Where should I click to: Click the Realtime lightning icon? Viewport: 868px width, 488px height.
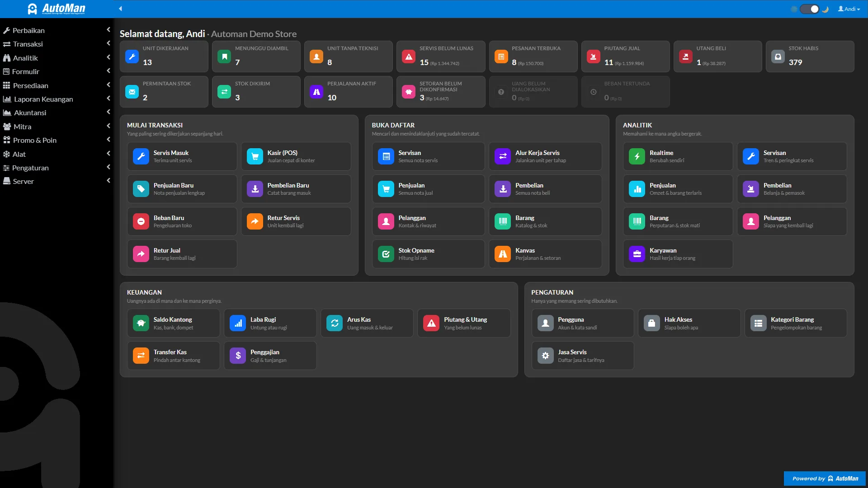point(637,156)
